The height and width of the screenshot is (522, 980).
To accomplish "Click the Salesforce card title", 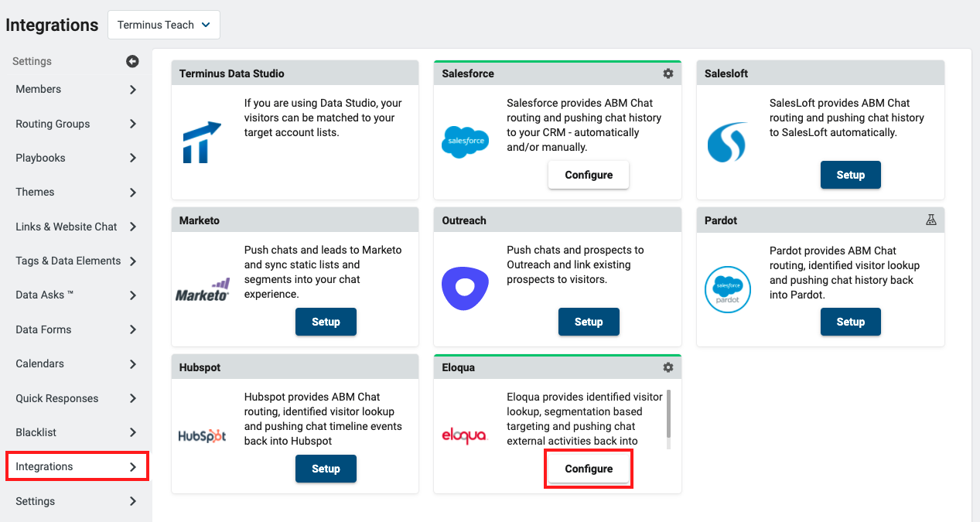I will (x=468, y=73).
